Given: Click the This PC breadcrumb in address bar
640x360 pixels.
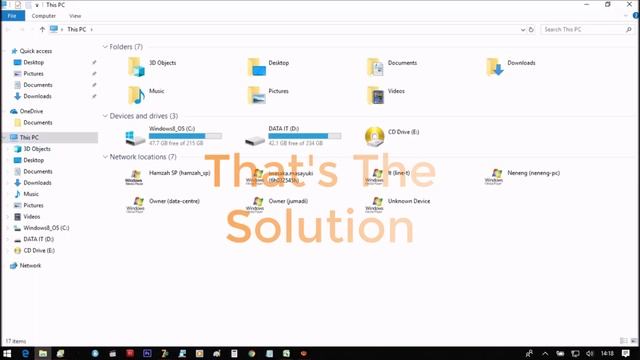Looking at the screenshot, I should 77,29.
